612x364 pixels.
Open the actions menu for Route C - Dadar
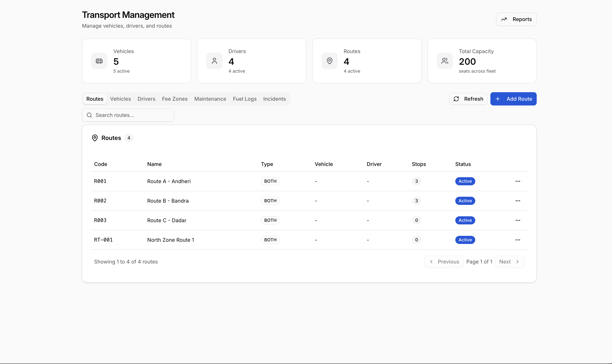(x=518, y=220)
